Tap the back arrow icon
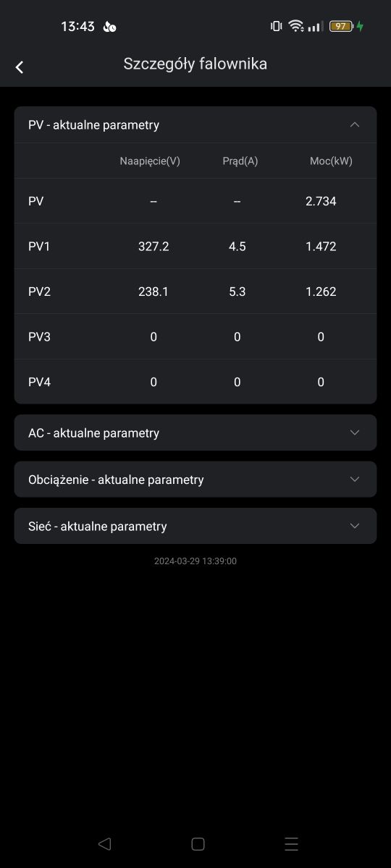 20,67
